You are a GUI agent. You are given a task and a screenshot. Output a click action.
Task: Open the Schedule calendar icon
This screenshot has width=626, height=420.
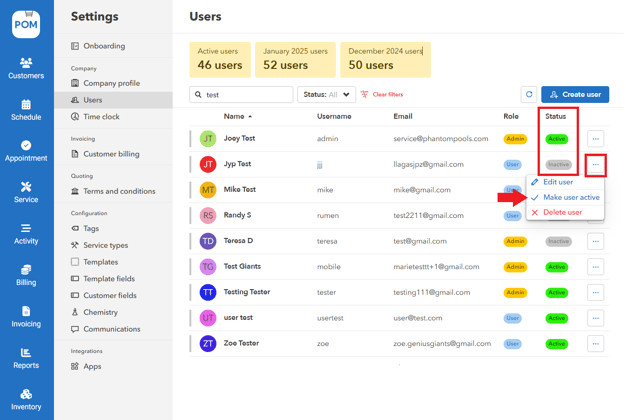click(26, 109)
